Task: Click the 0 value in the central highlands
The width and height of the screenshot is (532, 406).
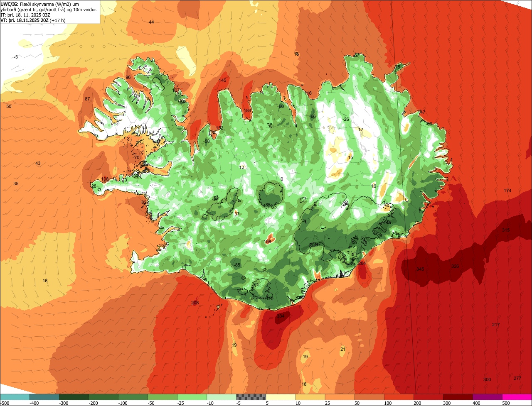Action: [x=282, y=179]
